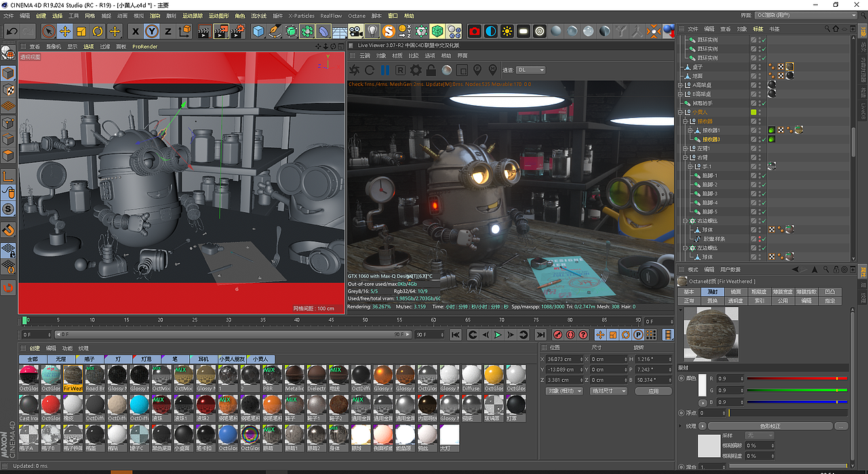868x474 pixels.
Task: Restart render in Live Viewer
Action: [370, 70]
